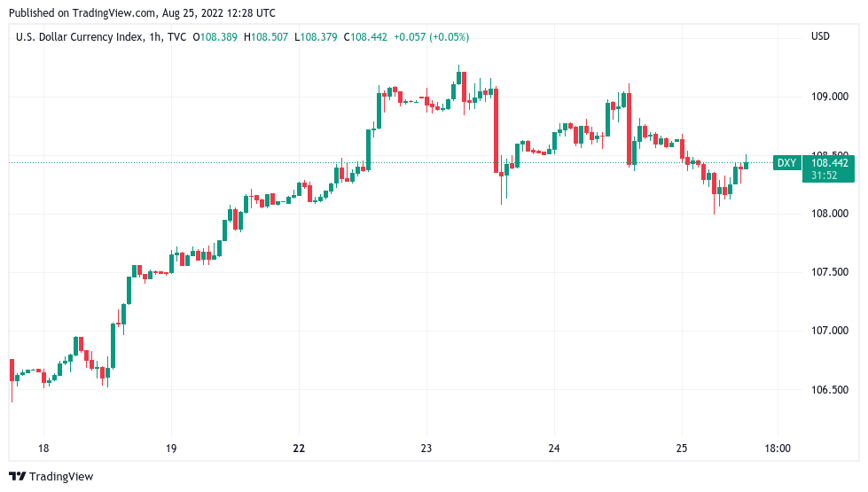The image size is (868, 492).
Task: Click the USD currency label
Action: pyautogui.click(x=820, y=36)
